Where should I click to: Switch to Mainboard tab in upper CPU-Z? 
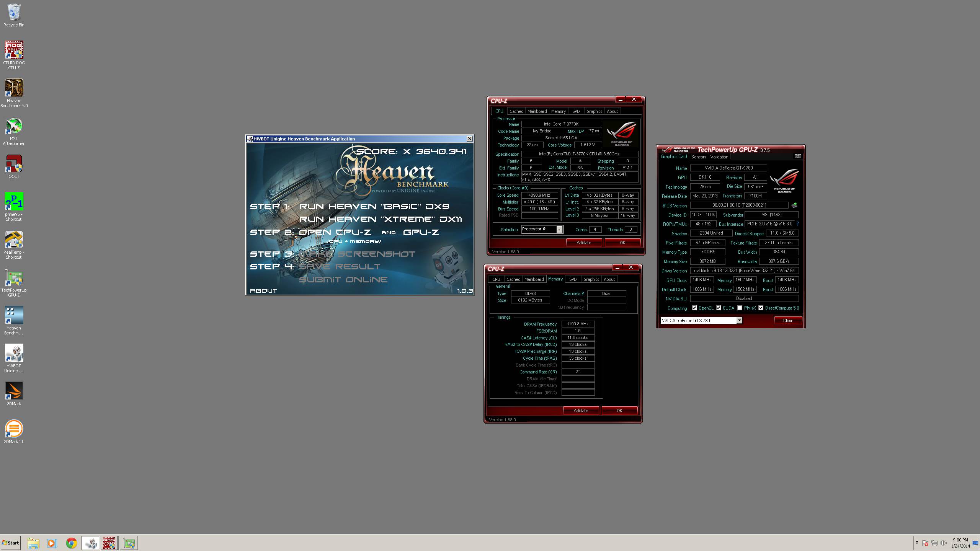coord(537,111)
